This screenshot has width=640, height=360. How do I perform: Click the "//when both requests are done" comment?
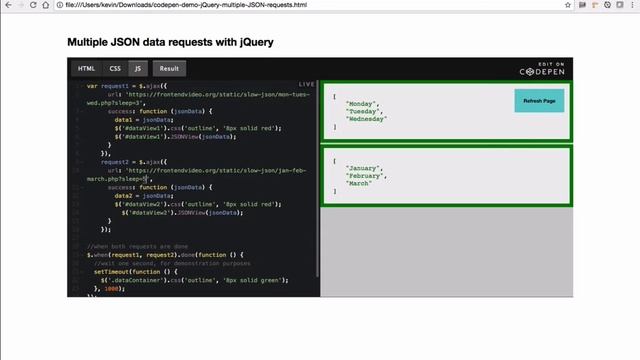click(x=137, y=247)
